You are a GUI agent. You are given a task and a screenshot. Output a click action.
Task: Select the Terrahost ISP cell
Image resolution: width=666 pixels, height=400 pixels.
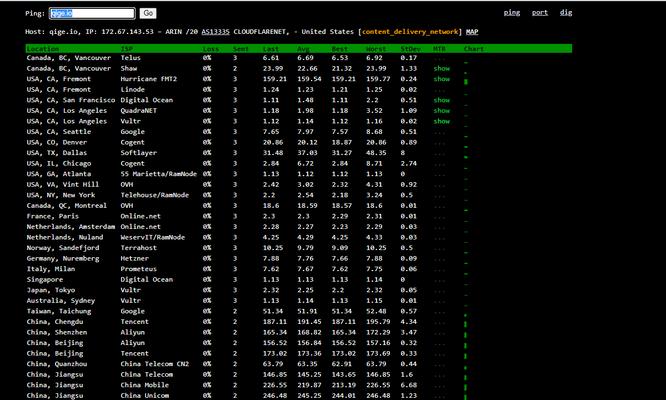click(x=138, y=248)
